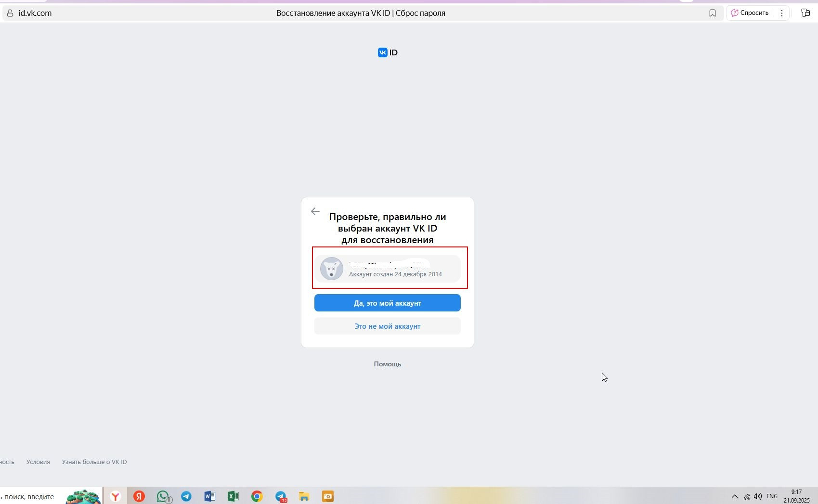Screen dimensions: 818x504
Task: Confirm with "Да, это мой аккаунт" button
Action: pyautogui.click(x=387, y=303)
